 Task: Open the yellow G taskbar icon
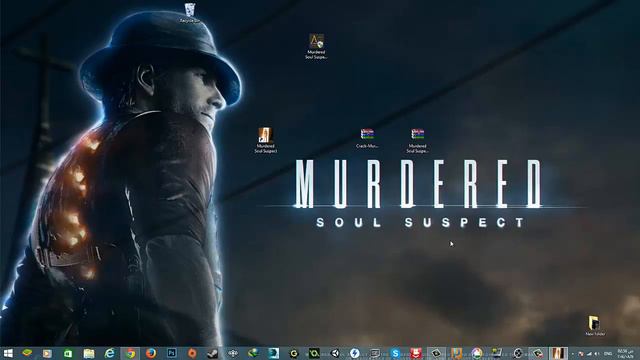[x=293, y=353]
